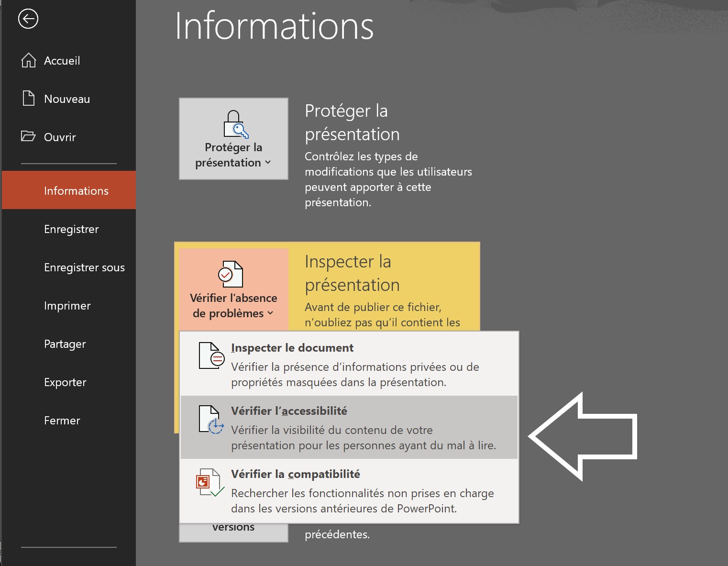Click the back arrow to exit Backstage view
728x566 pixels.
[x=28, y=19]
